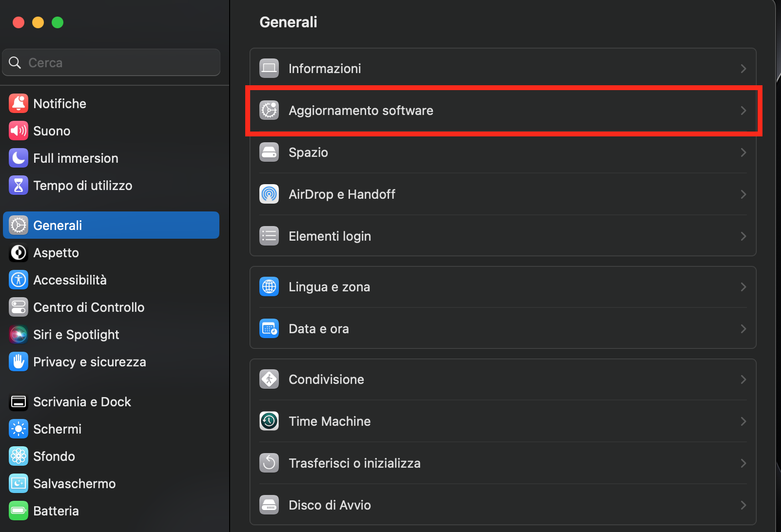
Task: Open Full immersion via its moon icon
Action: click(x=18, y=158)
